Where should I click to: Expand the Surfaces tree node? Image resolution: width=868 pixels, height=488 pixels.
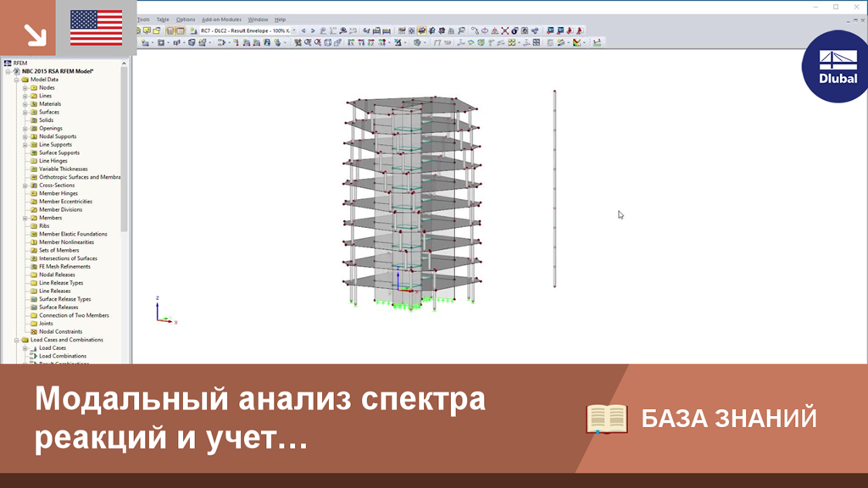point(25,112)
